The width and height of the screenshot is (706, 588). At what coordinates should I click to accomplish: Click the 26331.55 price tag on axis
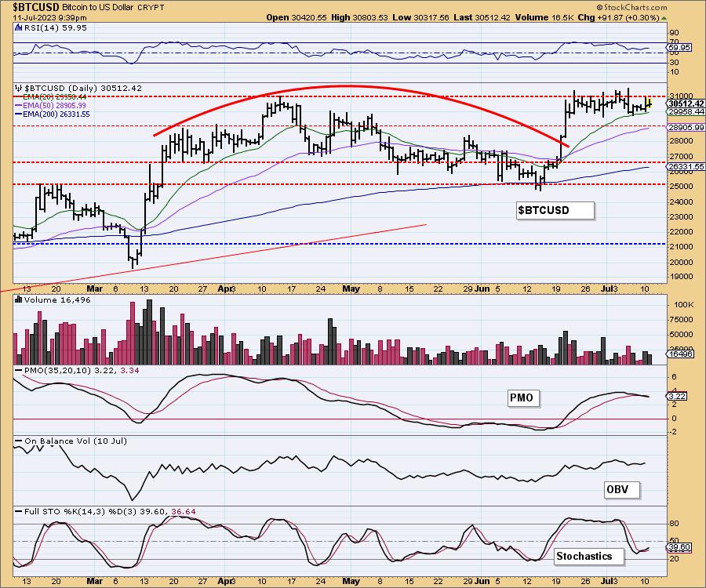coord(686,166)
